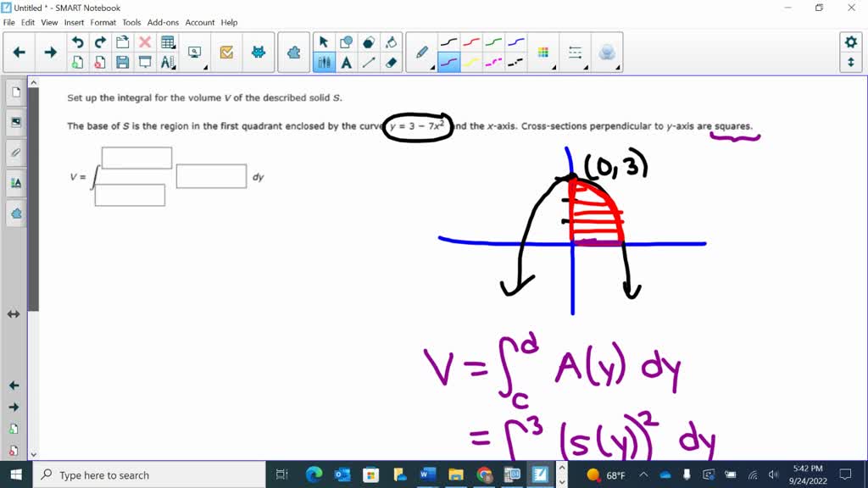Select the highlighted blue pen style
The height and width of the screenshot is (488, 868).
point(448,63)
